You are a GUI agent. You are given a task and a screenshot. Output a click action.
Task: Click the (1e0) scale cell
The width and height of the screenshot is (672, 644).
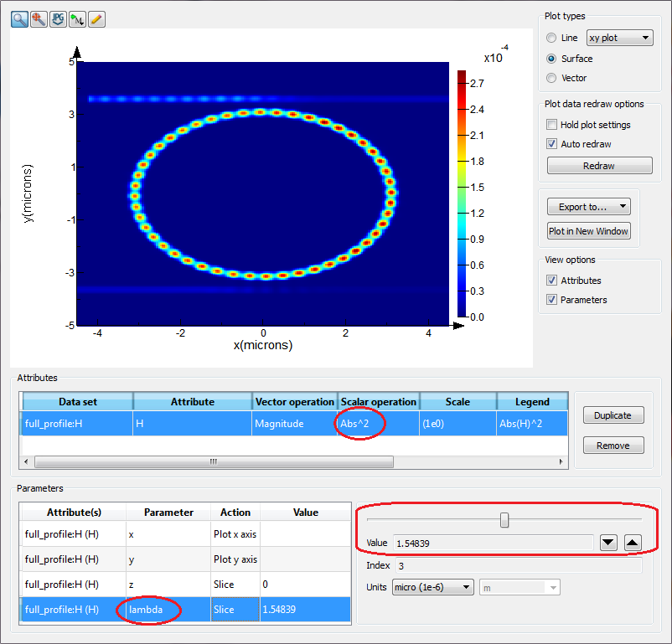pyautogui.click(x=457, y=424)
